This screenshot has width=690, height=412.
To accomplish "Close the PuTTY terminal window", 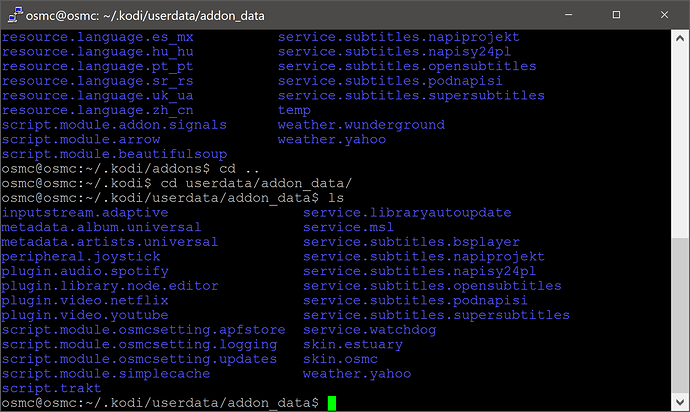I will pos(664,15).
